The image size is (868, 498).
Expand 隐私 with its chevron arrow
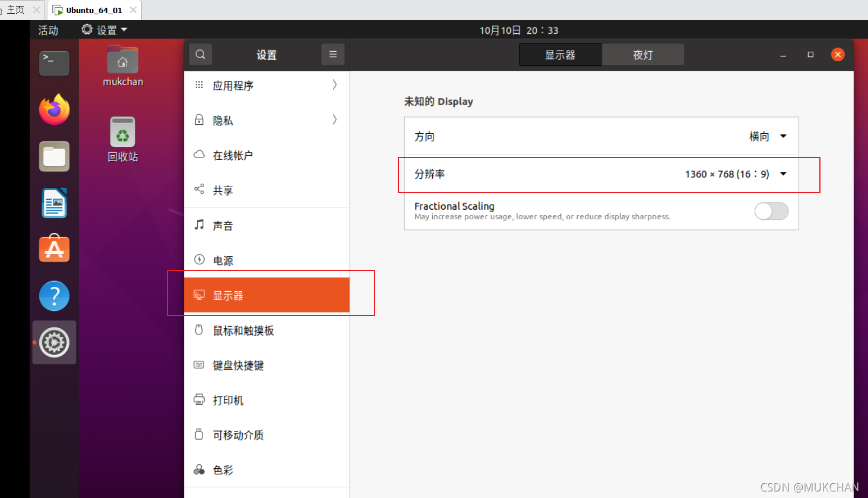click(x=335, y=119)
